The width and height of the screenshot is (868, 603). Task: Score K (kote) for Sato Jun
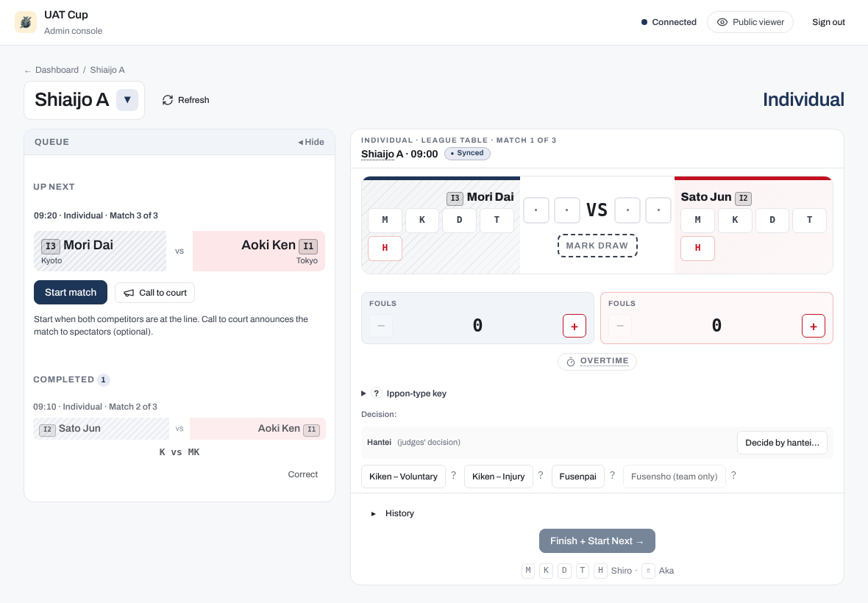pos(735,220)
